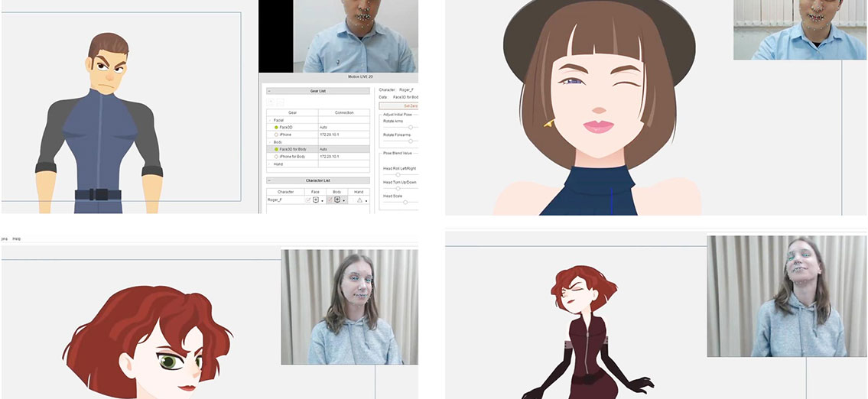Select the Roger_F character row
This screenshot has height=399, width=868.
pyautogui.click(x=318, y=199)
